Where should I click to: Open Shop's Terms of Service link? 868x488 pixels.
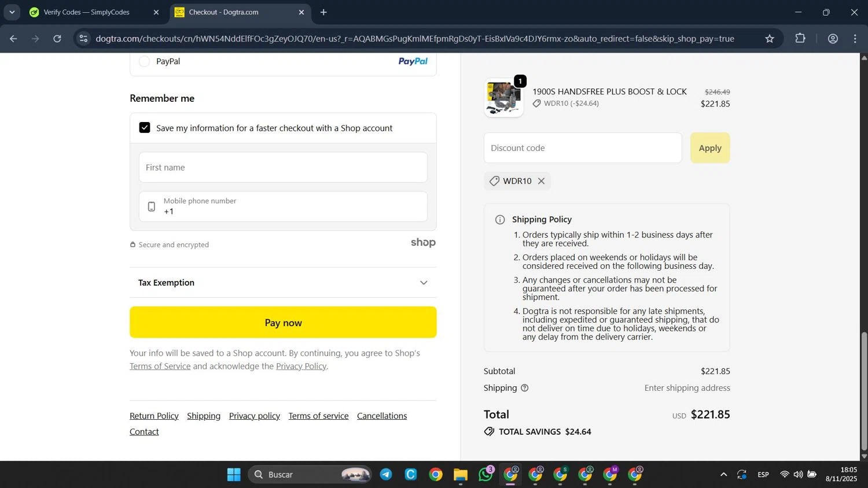(160, 366)
